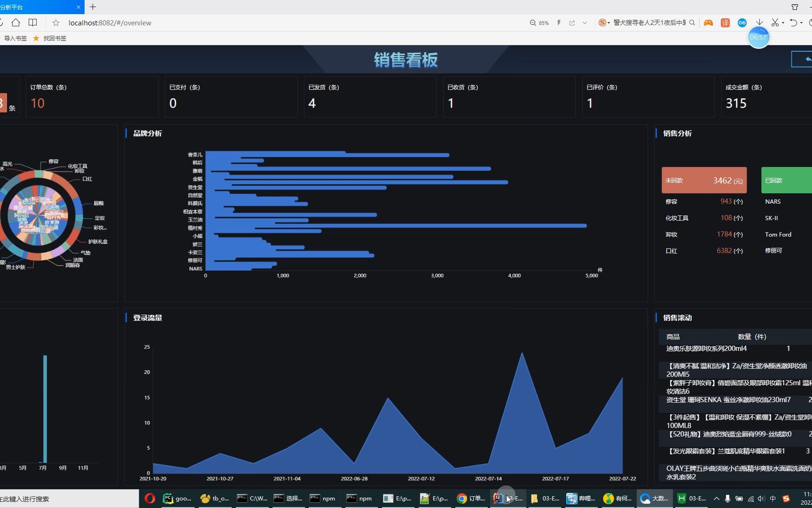Switch to the Chrome 订单 taskbar item
This screenshot has height=508, width=812.
pos(471,498)
